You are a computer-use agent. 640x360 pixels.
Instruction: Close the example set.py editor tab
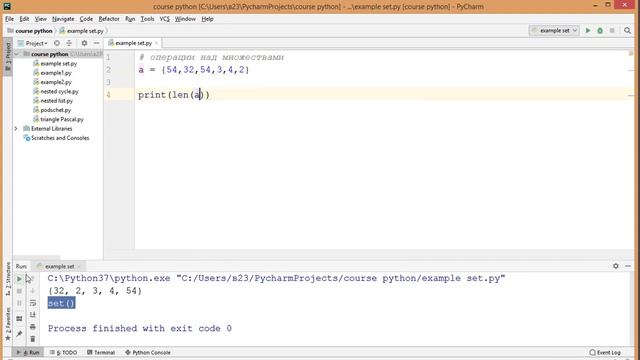(156, 43)
